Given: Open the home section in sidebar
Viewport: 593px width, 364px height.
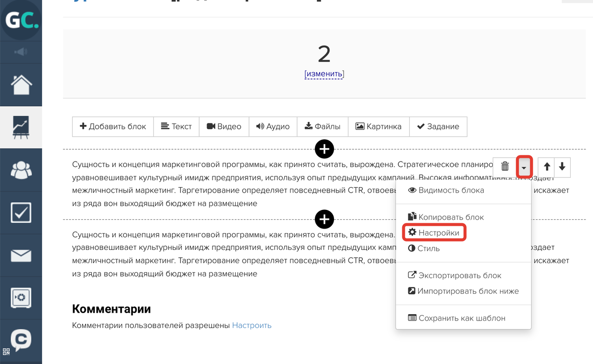Looking at the screenshot, I should (x=21, y=84).
